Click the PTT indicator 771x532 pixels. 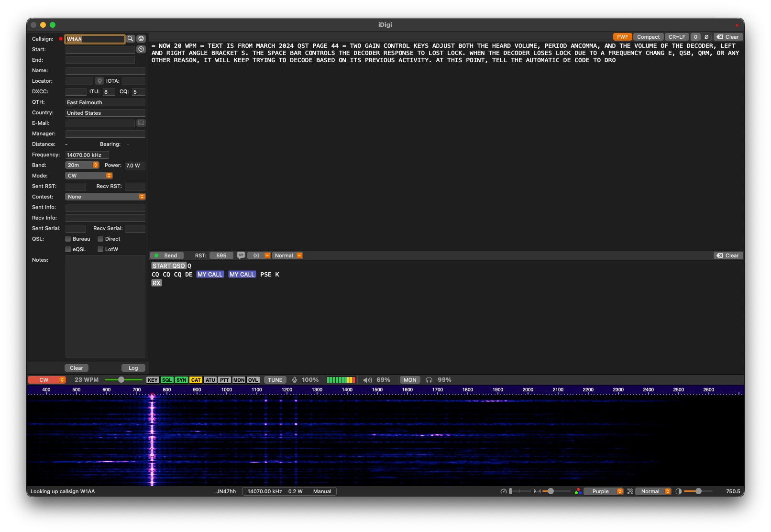pyautogui.click(x=224, y=380)
